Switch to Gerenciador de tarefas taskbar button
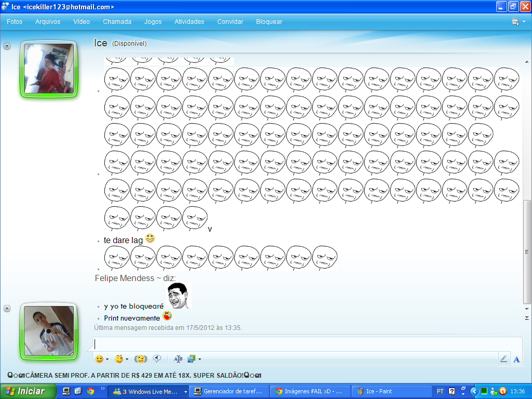The image size is (532, 399). [229, 392]
